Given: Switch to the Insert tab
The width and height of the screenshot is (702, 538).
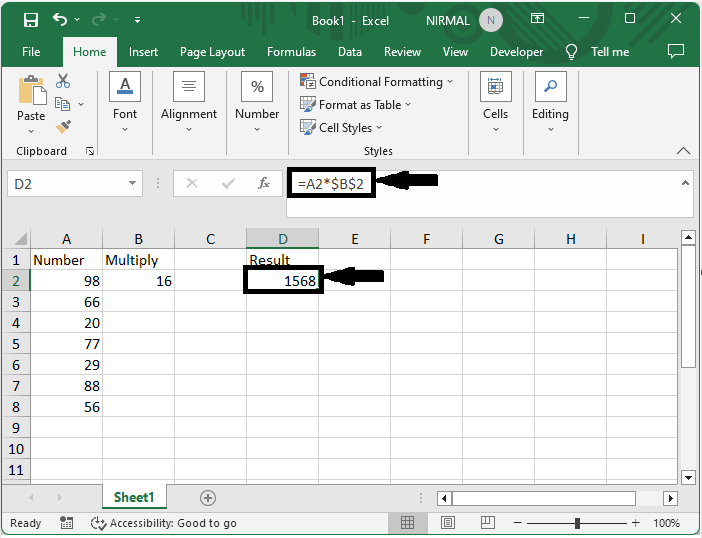Looking at the screenshot, I should [x=143, y=52].
